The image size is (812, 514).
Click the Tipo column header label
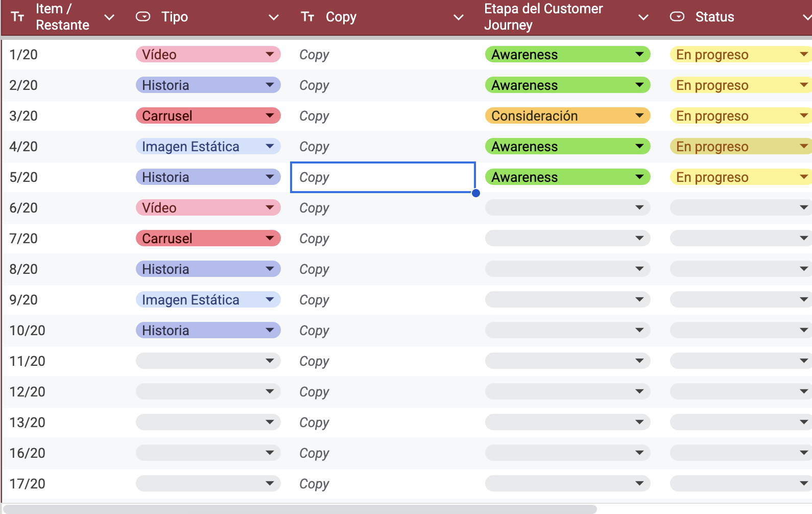(175, 17)
